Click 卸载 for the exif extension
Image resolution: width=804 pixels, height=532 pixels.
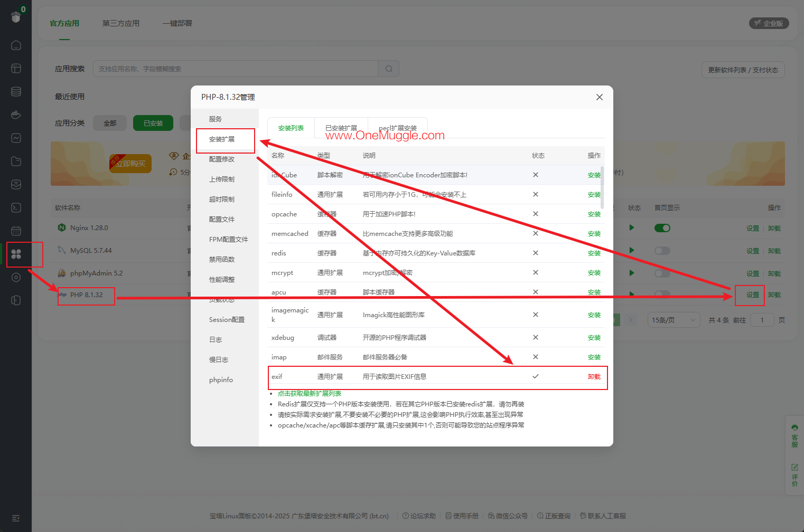pyautogui.click(x=594, y=377)
